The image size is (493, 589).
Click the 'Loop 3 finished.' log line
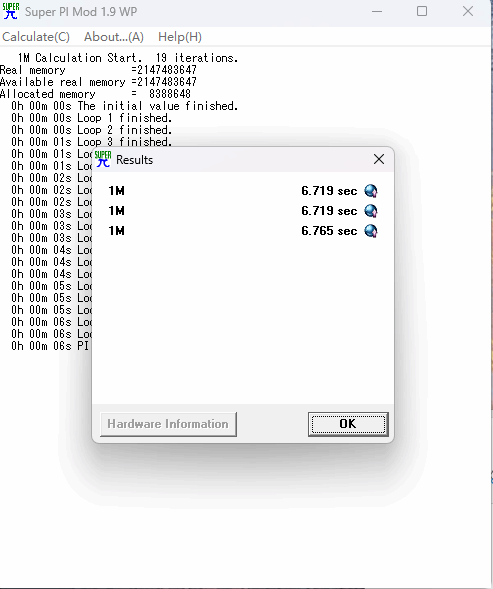point(91,142)
